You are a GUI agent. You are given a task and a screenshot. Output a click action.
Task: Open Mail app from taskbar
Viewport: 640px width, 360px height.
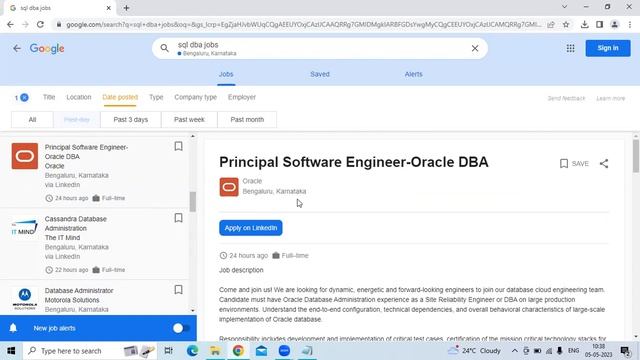click(261, 351)
